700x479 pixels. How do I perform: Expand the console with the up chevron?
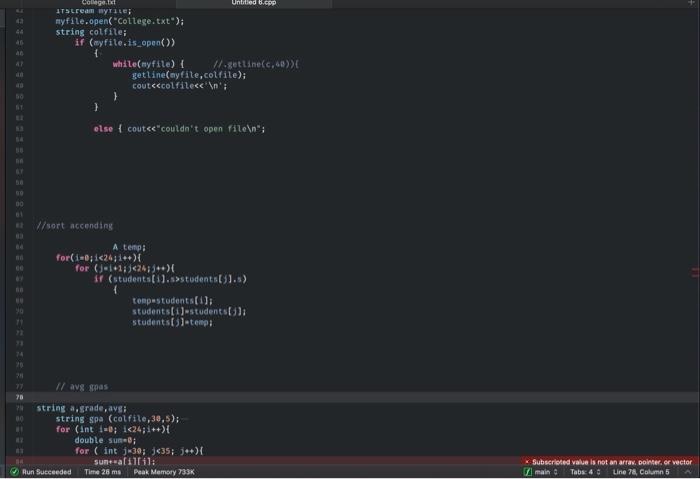click(688, 472)
